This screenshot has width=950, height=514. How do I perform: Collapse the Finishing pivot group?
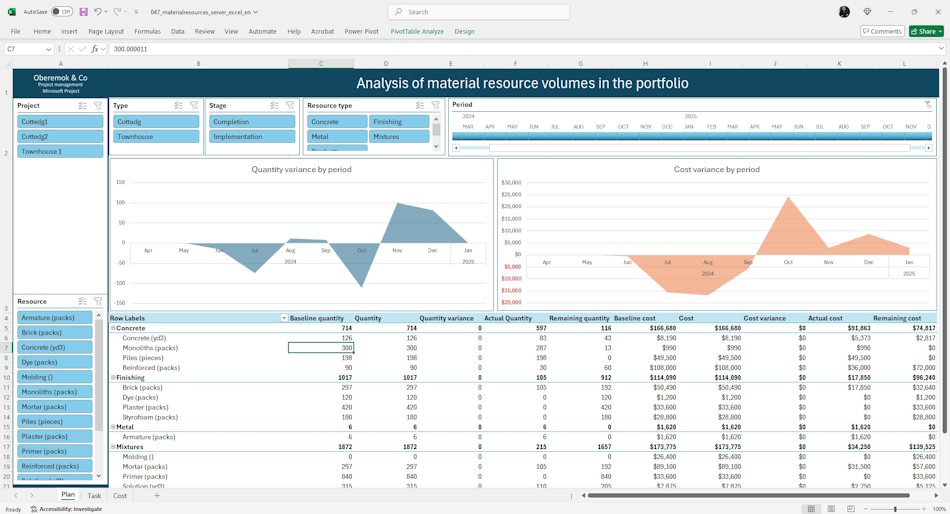113,378
